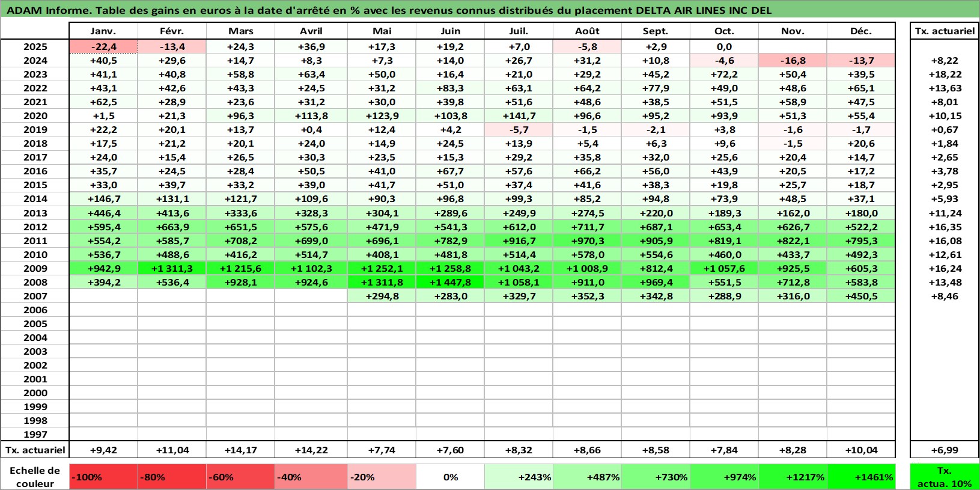This screenshot has height=490, width=980.
Task: Click the +1 447,8 cell for June 2008
Action: 450,283
